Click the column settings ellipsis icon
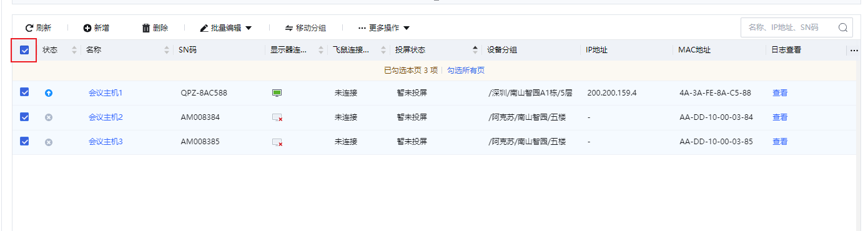This screenshot has width=868, height=231. pos(854,51)
